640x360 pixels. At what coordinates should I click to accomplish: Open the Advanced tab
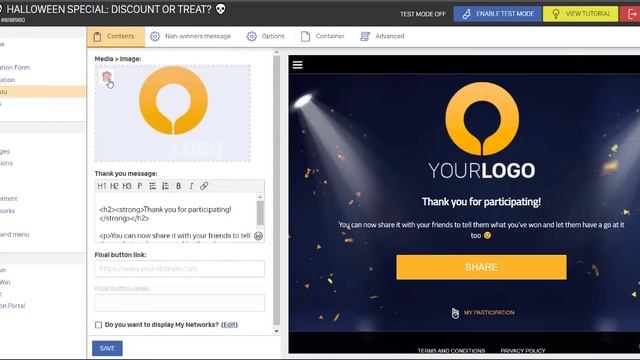tap(382, 36)
